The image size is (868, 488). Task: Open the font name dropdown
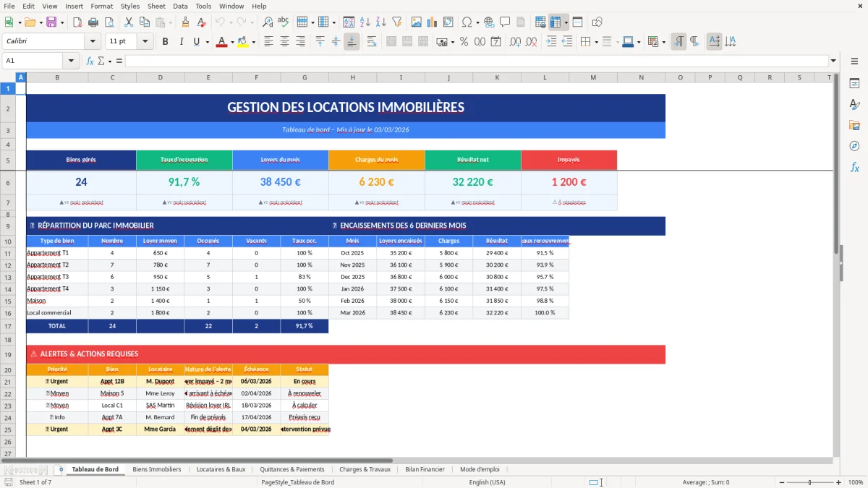point(92,41)
